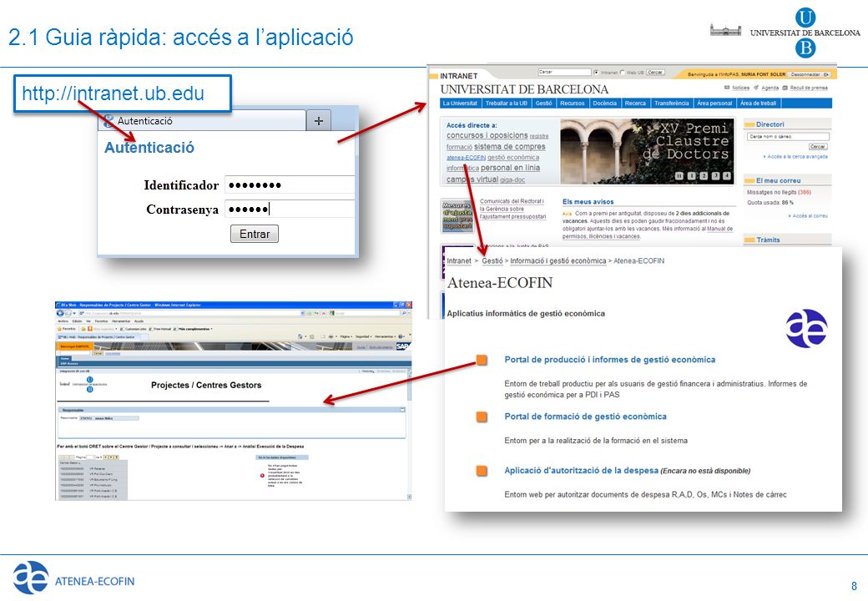Open Portal de producció i informes link
Viewport: 868px width, 601px height.
[609, 360]
